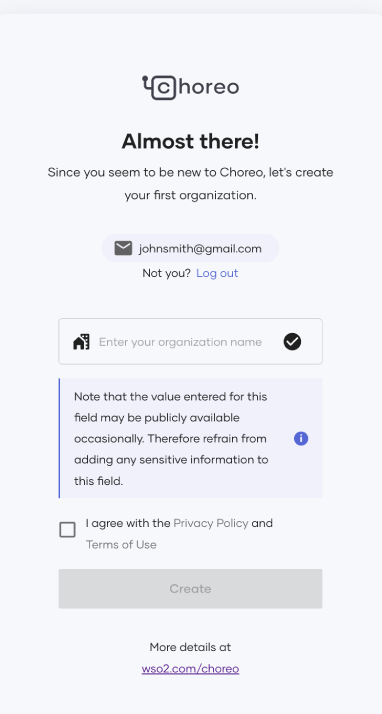This screenshot has width=382, height=714.
Task: Click the 'horeo' wordmark text
Action: tap(209, 87)
